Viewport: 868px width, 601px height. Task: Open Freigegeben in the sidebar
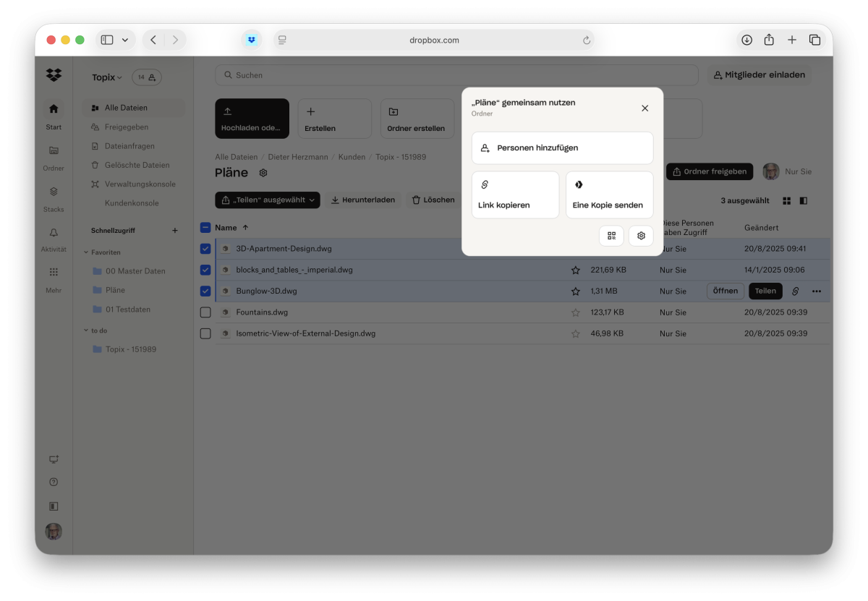point(134,127)
